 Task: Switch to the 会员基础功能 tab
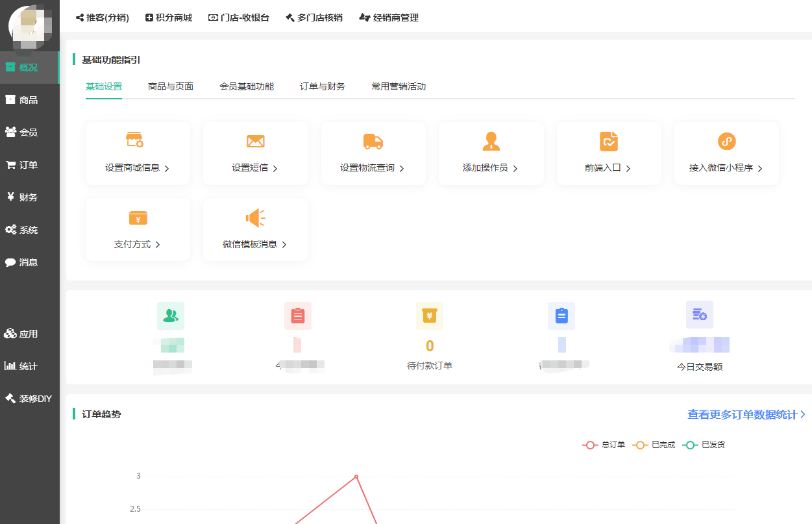[247, 86]
